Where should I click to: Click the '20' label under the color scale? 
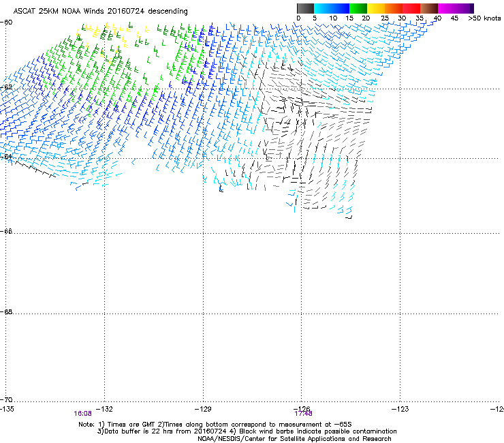[366, 18]
